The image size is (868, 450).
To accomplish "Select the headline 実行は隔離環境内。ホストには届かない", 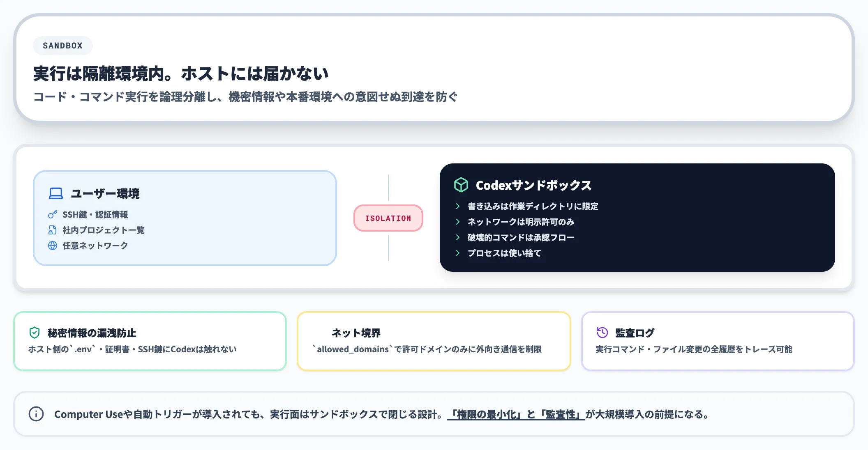I will (181, 73).
